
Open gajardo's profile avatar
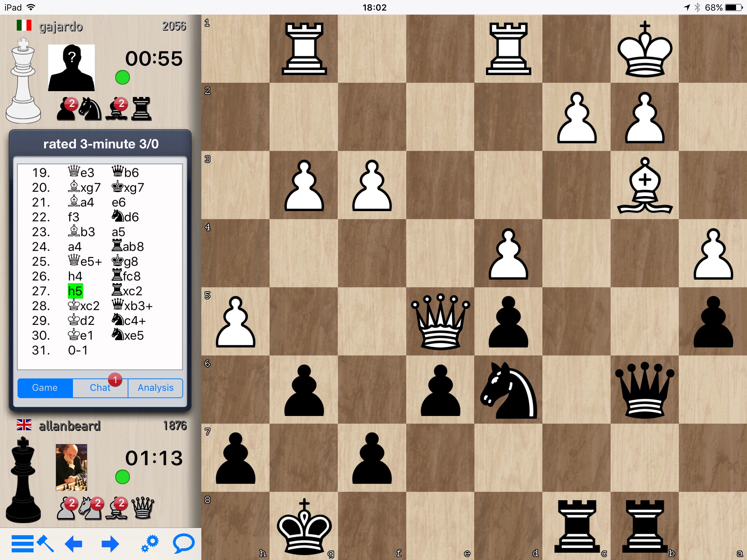[71, 68]
